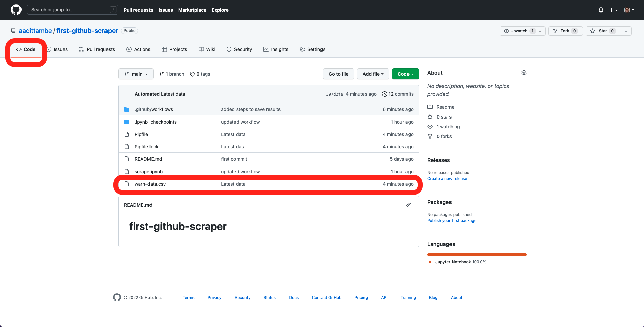The image size is (644, 327).
Task: Click the file icon for scrape.ipynb
Action: 127,172
